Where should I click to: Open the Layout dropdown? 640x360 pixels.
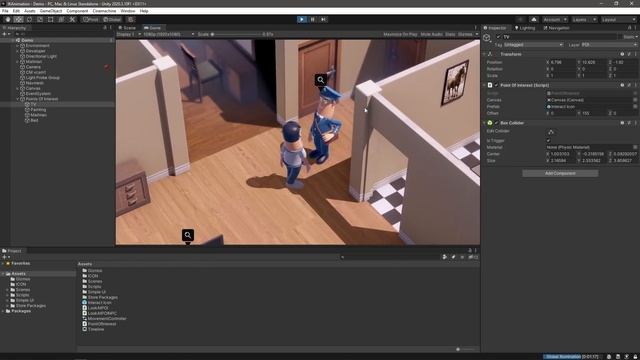[x=619, y=19]
